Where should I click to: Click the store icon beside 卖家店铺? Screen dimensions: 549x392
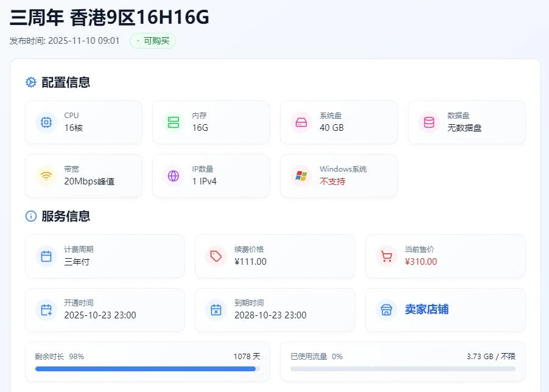coord(386,310)
